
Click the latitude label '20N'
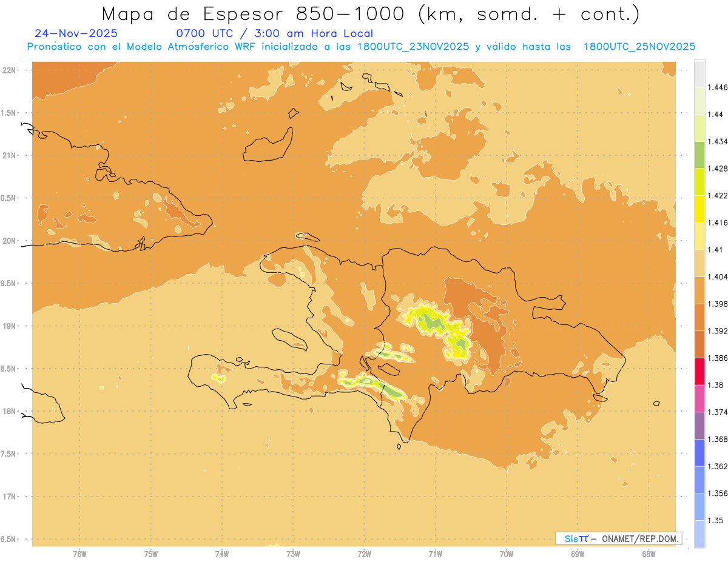[x=10, y=241]
